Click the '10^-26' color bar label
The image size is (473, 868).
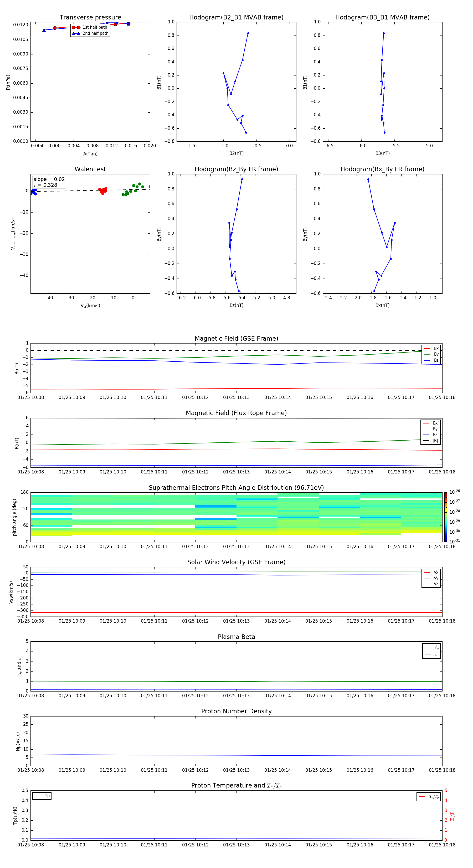(455, 492)
